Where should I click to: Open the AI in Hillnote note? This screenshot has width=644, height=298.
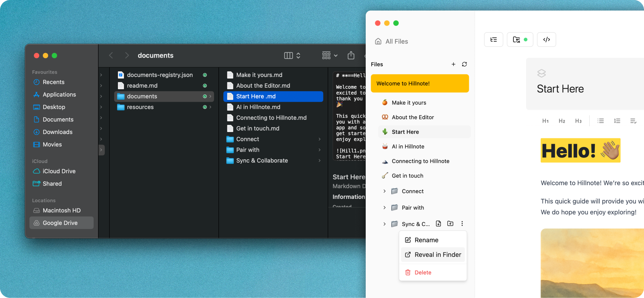pos(424,146)
